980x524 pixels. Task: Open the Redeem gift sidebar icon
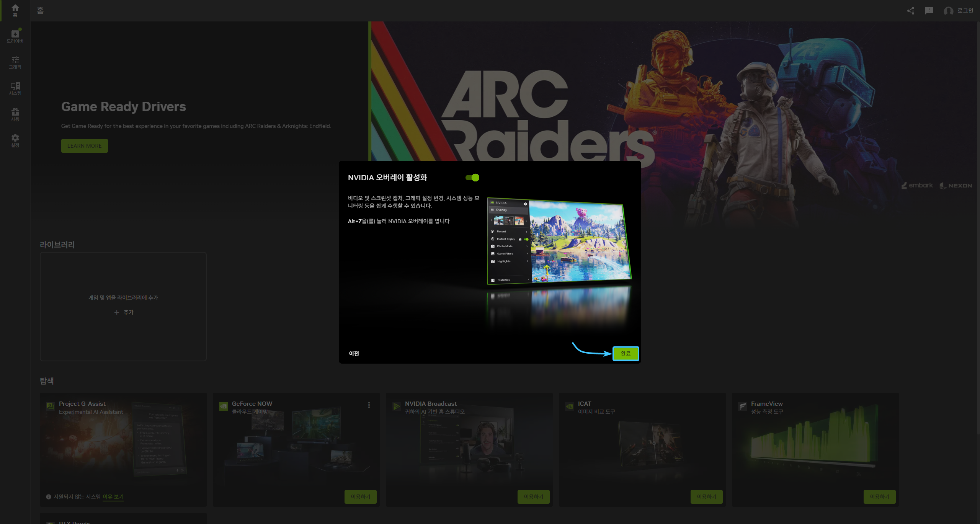[15, 114]
